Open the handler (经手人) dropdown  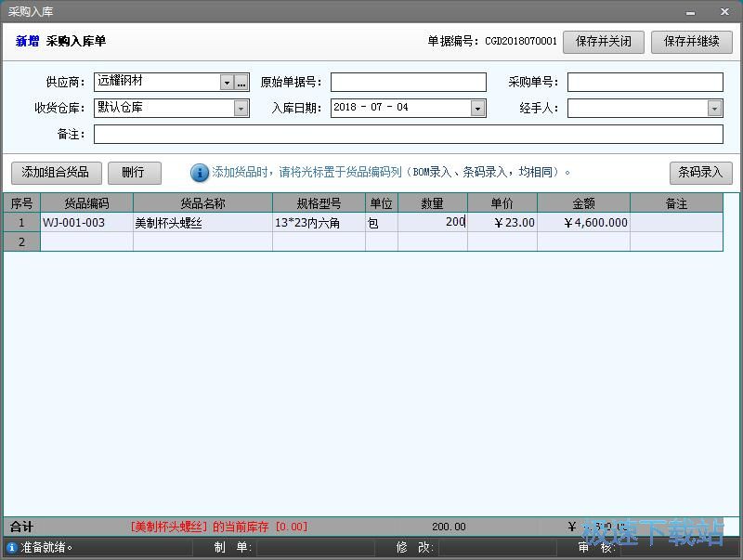[x=714, y=109]
